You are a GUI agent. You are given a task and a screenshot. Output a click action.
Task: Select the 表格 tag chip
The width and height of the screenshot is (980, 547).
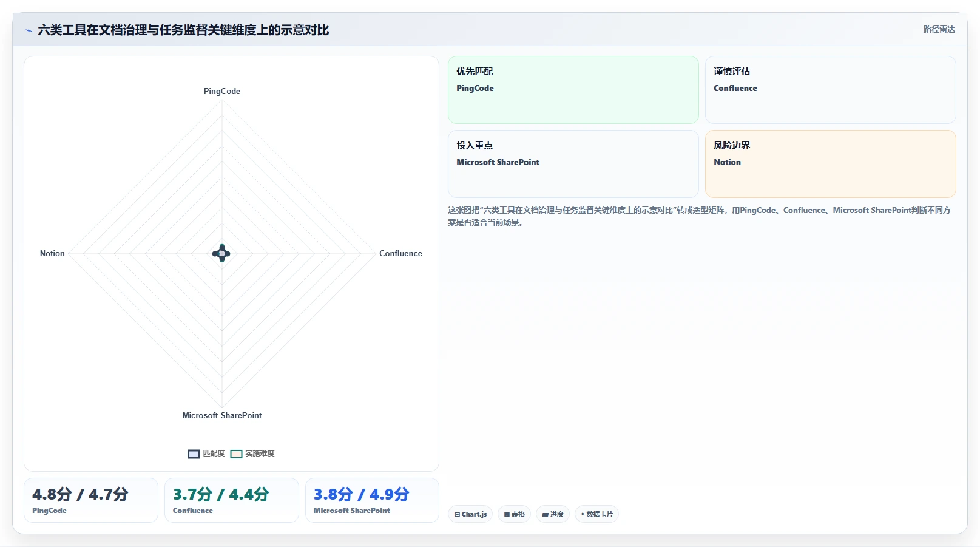514,514
